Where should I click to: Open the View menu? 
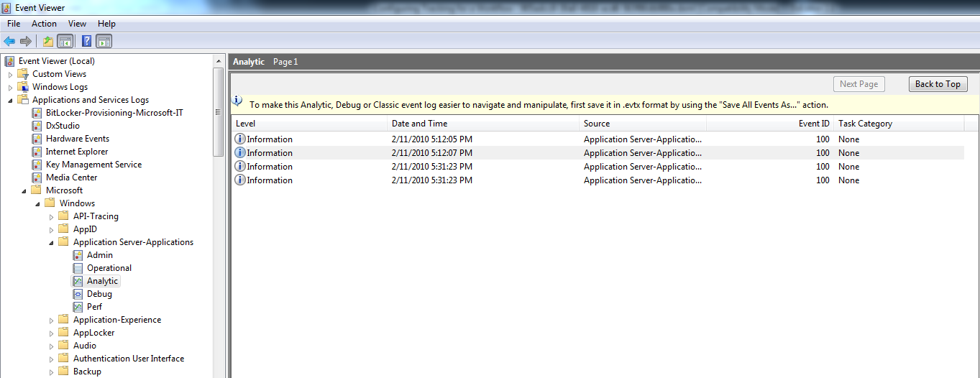(x=77, y=24)
